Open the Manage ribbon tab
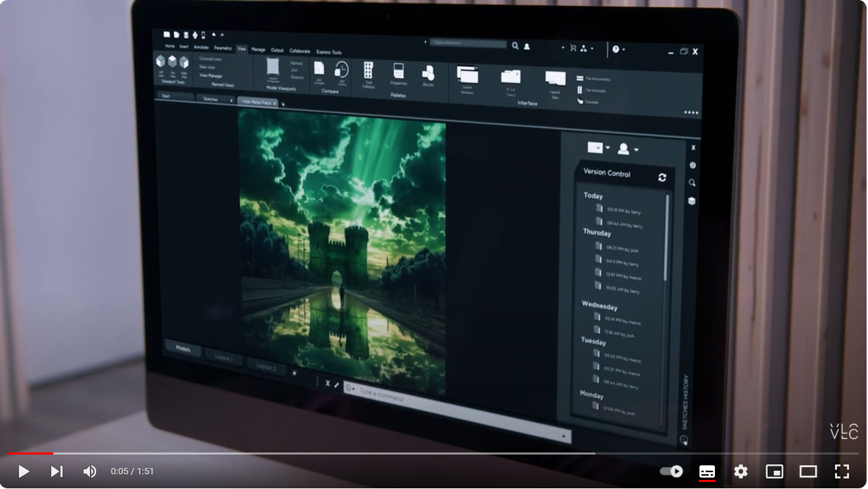This screenshot has width=868, height=489. [x=258, y=50]
